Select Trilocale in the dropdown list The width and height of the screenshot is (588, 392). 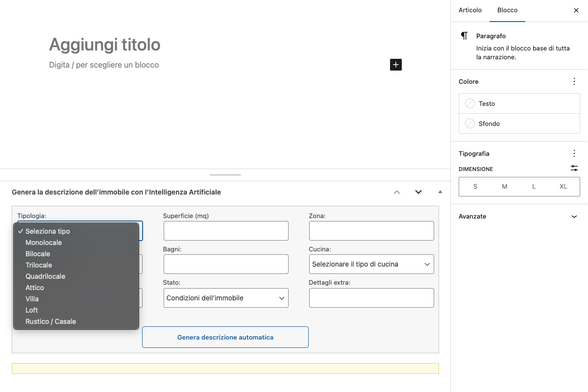(76, 265)
